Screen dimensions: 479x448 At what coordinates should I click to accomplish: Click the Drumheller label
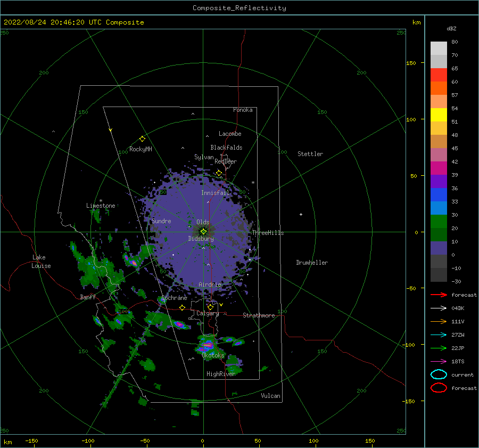312,263
